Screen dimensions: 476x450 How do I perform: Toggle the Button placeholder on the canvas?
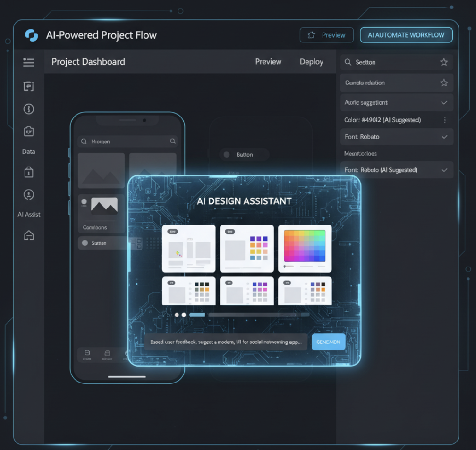pos(244,154)
